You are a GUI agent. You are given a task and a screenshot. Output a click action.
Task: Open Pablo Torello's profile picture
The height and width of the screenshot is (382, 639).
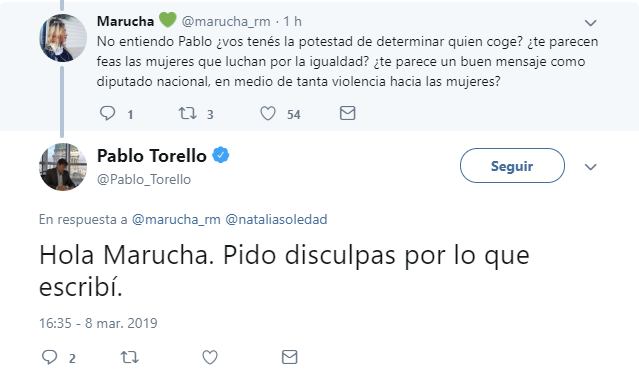pyautogui.click(x=63, y=167)
